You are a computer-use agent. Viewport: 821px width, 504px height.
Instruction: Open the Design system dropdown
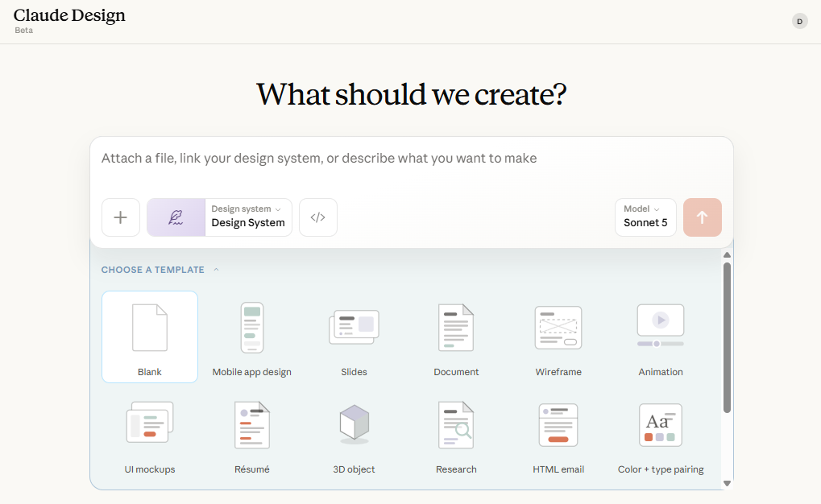coord(249,217)
